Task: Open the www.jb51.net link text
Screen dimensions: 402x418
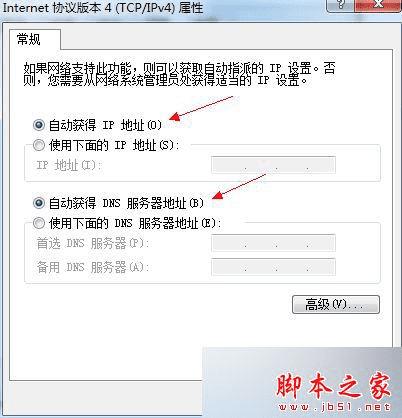Action: coord(334,407)
